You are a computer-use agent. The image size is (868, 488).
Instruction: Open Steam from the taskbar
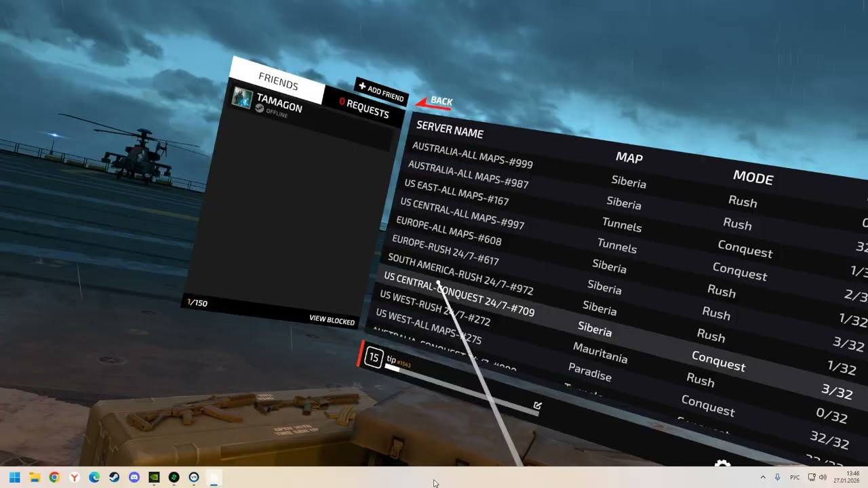[x=115, y=477]
